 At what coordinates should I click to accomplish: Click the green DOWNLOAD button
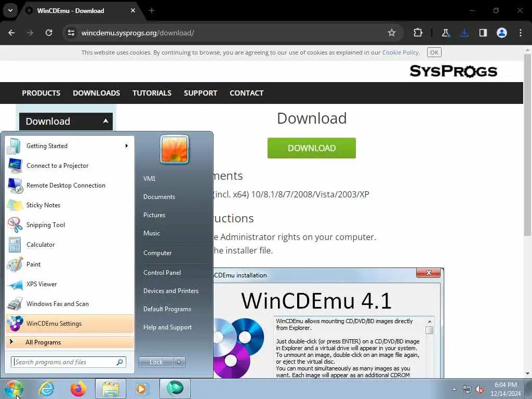point(312,148)
